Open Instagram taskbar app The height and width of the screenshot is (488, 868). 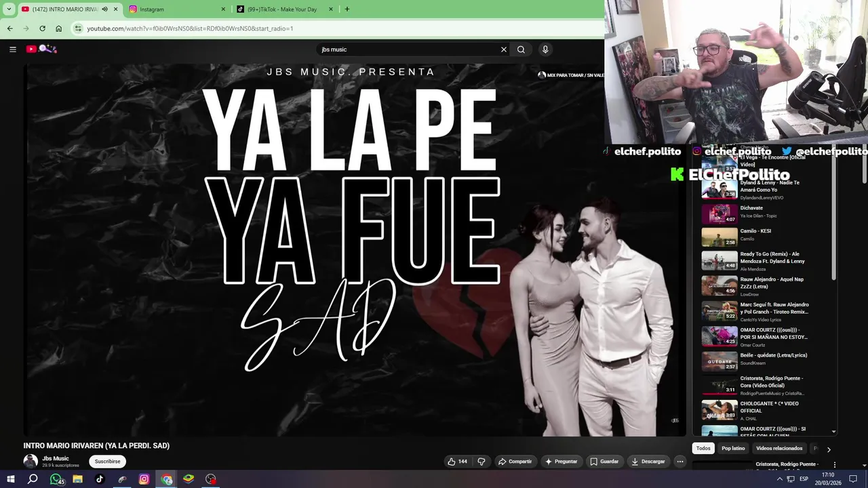click(144, 479)
